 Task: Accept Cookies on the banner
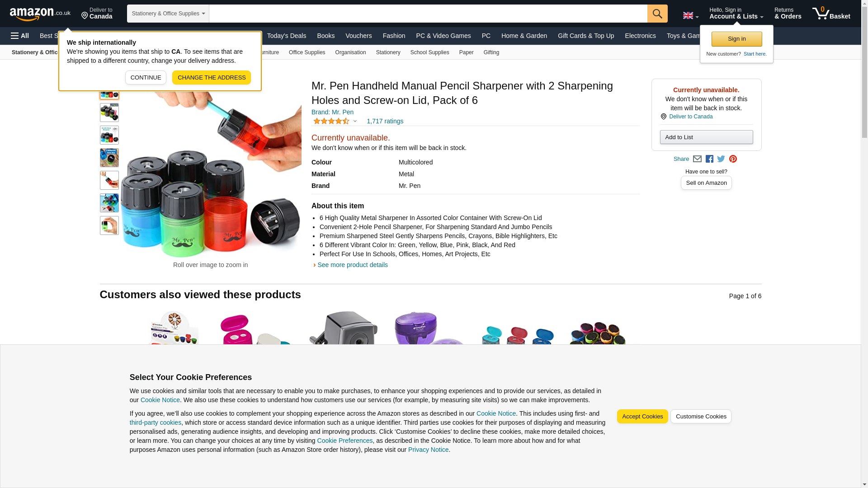pyautogui.click(x=642, y=416)
